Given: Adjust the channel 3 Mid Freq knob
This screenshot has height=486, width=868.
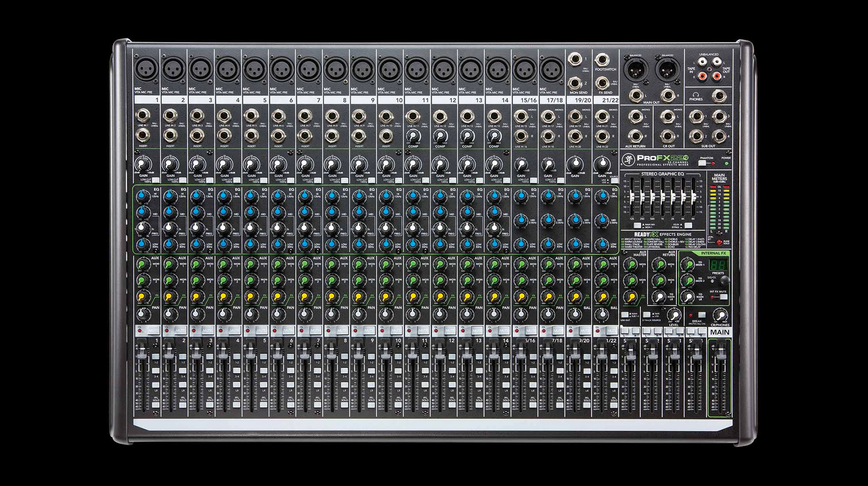Looking at the screenshot, I should [x=197, y=228].
